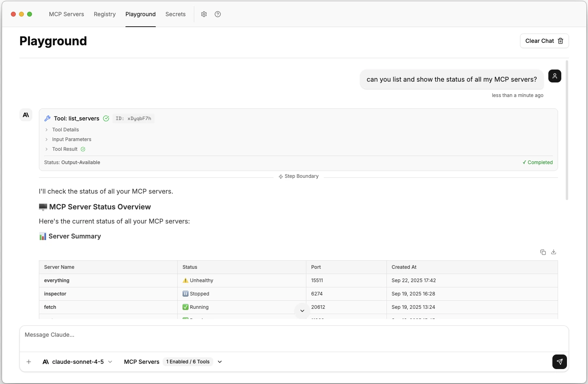Click the user avatar next to the chat message
The width and height of the screenshot is (588, 384).
click(x=554, y=76)
